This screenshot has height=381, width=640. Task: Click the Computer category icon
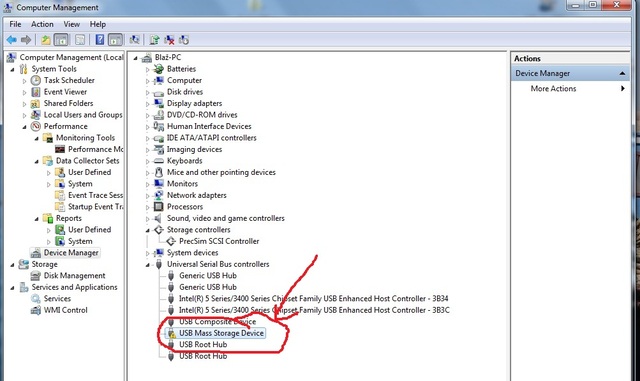[159, 80]
